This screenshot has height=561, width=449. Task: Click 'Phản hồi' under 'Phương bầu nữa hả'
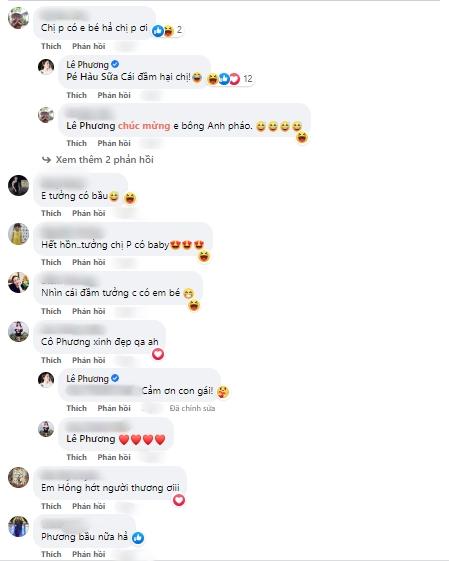[x=89, y=554]
